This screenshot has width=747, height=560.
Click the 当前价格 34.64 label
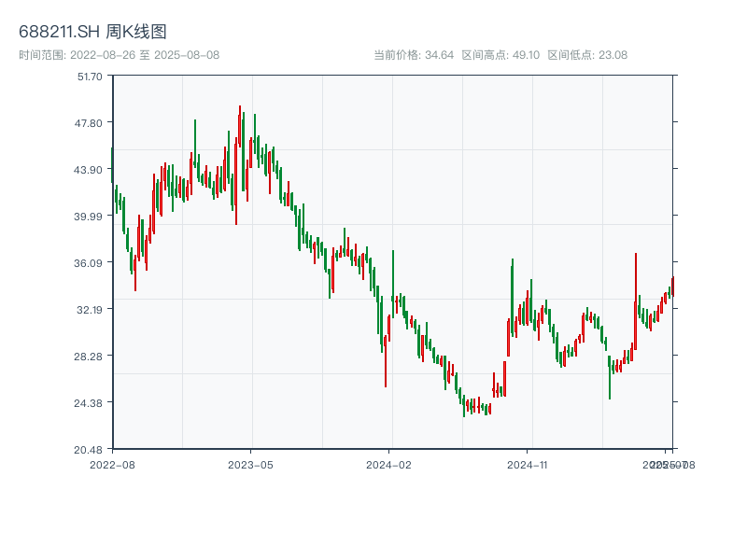[414, 55]
